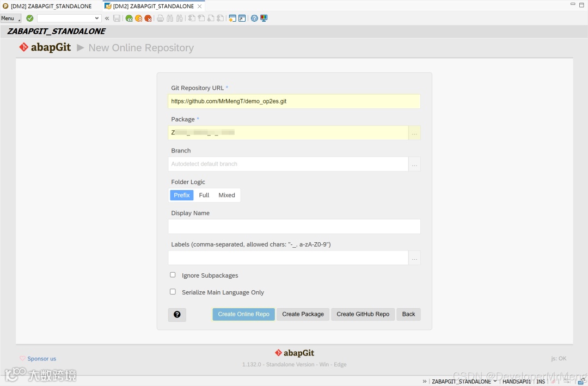Click the Print toolbar icon
The height and width of the screenshot is (386, 588).
tap(160, 18)
